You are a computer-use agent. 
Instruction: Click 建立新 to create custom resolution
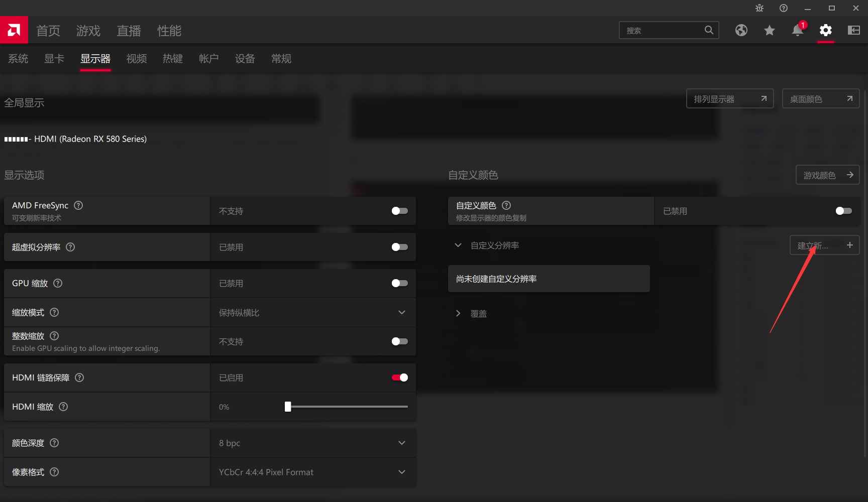(824, 245)
